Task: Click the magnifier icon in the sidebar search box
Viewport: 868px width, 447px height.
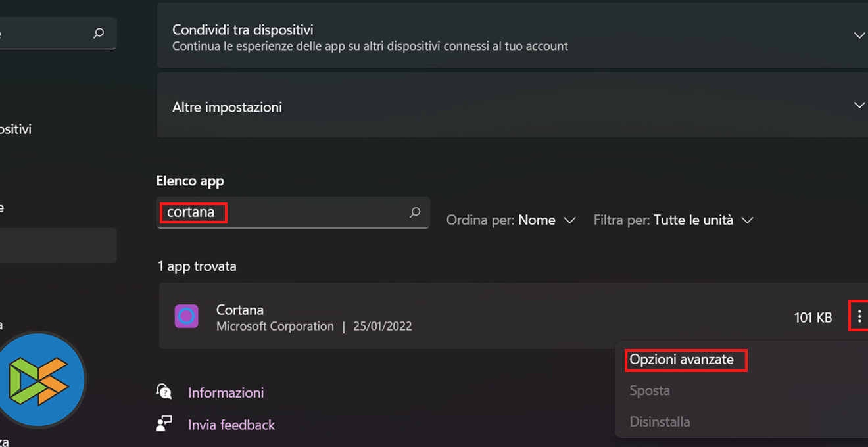Action: tap(99, 33)
